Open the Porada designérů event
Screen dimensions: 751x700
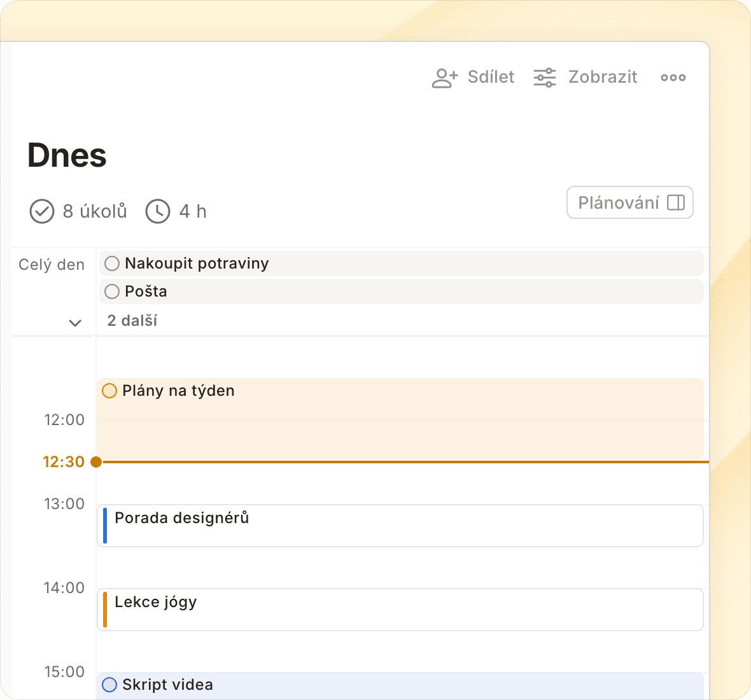click(400, 526)
